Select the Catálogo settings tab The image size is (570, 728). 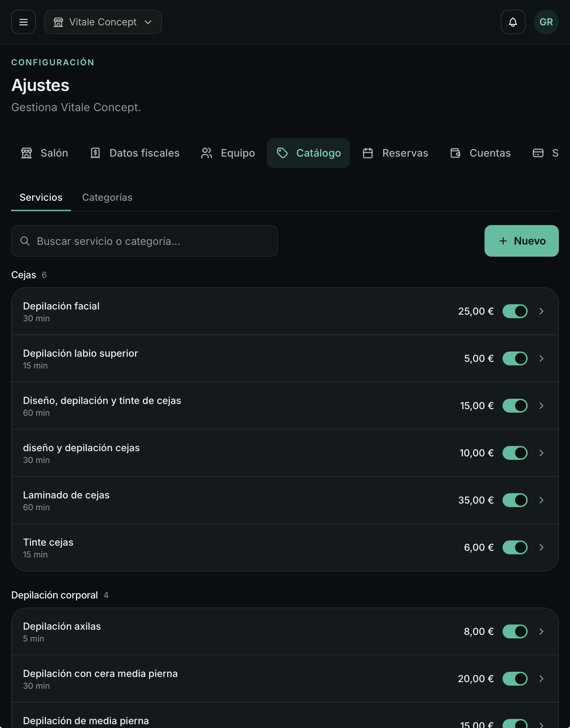coord(308,153)
